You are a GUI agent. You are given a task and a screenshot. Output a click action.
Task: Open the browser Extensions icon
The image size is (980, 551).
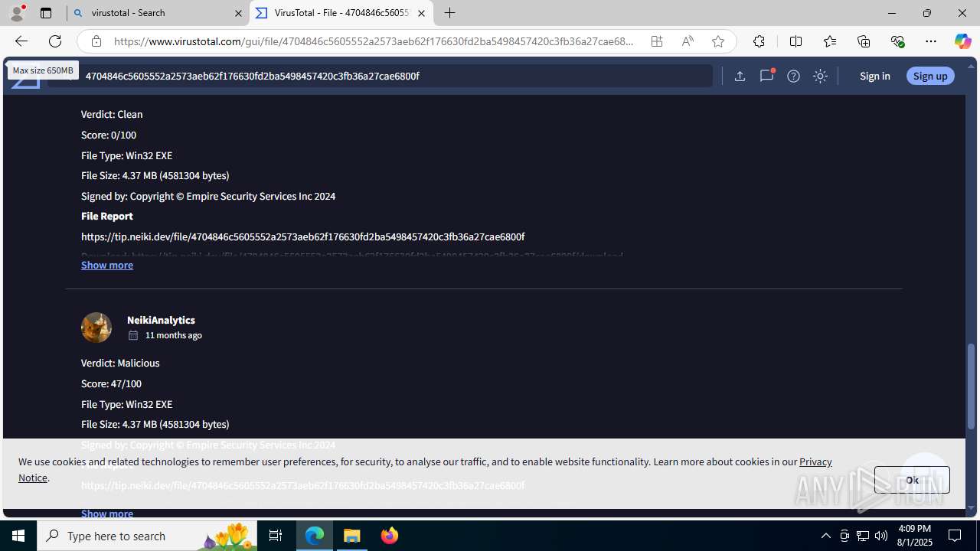coord(759,41)
